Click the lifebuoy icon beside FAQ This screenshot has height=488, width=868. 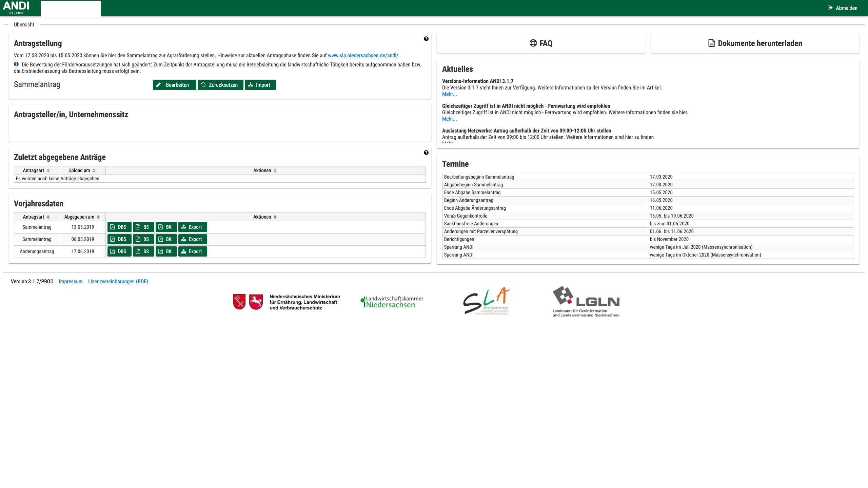(x=533, y=43)
